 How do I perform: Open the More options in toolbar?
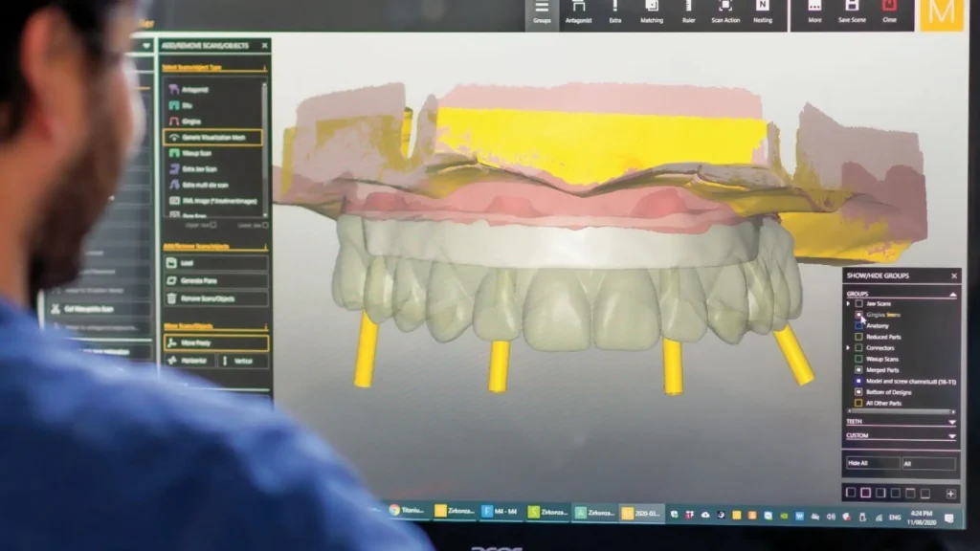coord(814,11)
